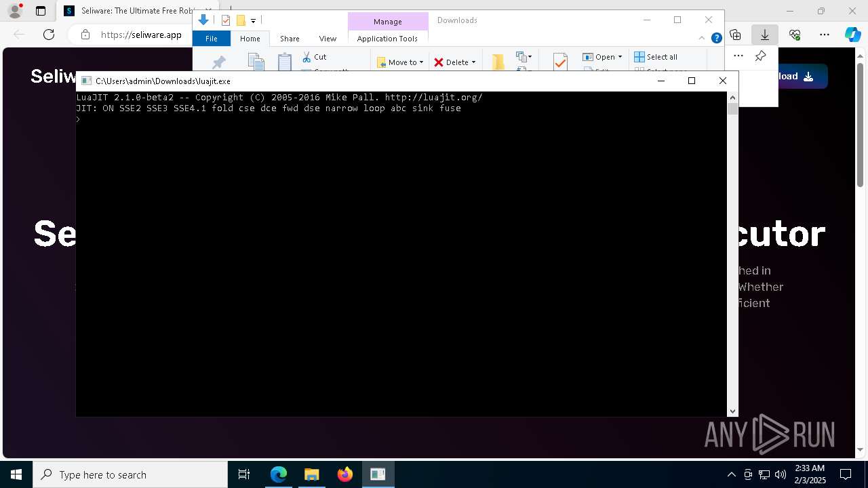Open Explorer help question mark icon

(716, 39)
